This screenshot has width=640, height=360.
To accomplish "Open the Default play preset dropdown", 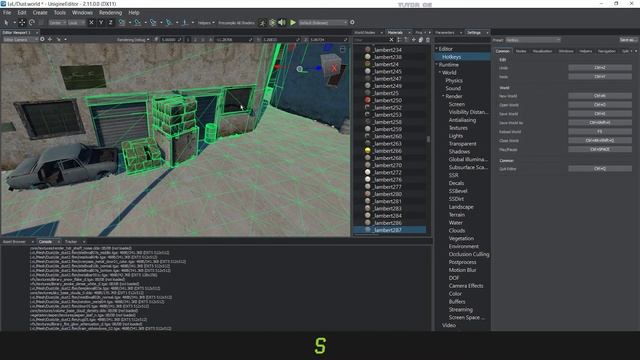I will pos(323,23).
